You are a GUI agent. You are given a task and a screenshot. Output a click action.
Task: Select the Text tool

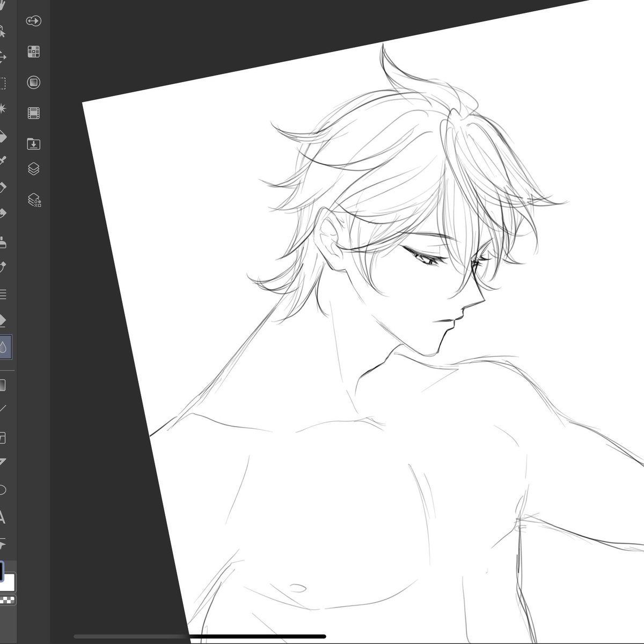click(2, 518)
